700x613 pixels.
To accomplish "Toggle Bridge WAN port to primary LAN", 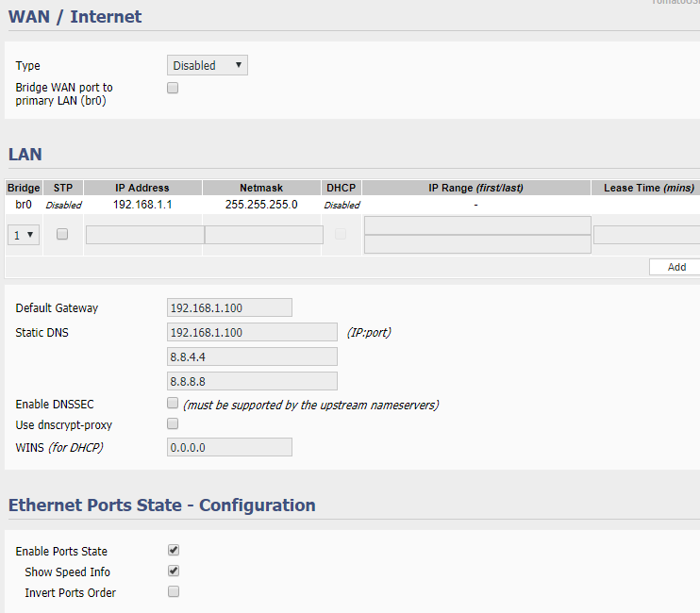I will coord(173,88).
